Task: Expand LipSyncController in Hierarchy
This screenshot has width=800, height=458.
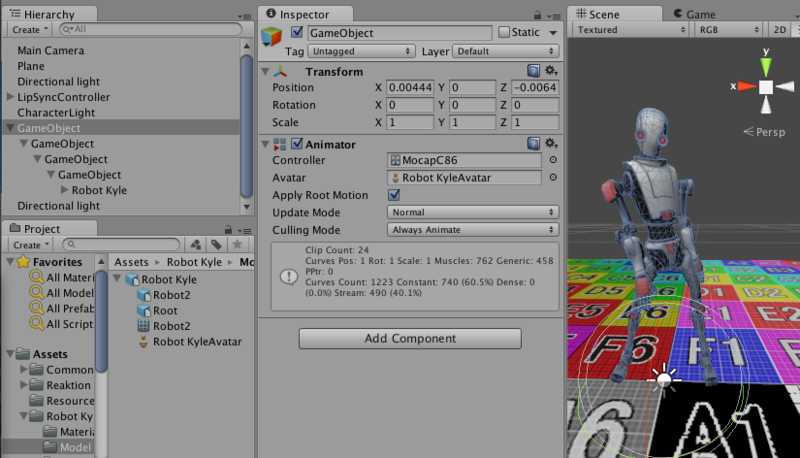Action: [x=10, y=97]
